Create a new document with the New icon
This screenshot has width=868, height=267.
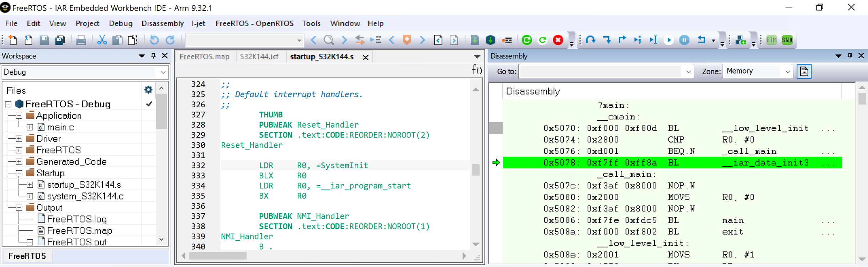pos(13,40)
